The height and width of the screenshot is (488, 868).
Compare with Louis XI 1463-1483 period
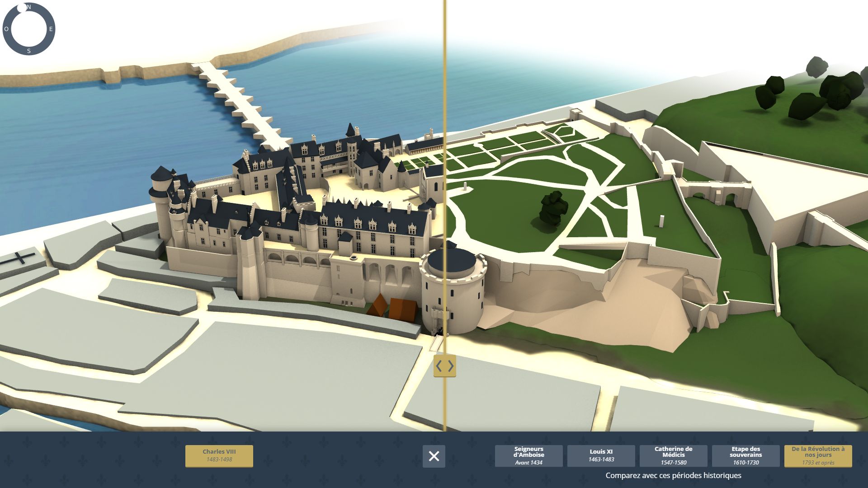[x=601, y=456]
